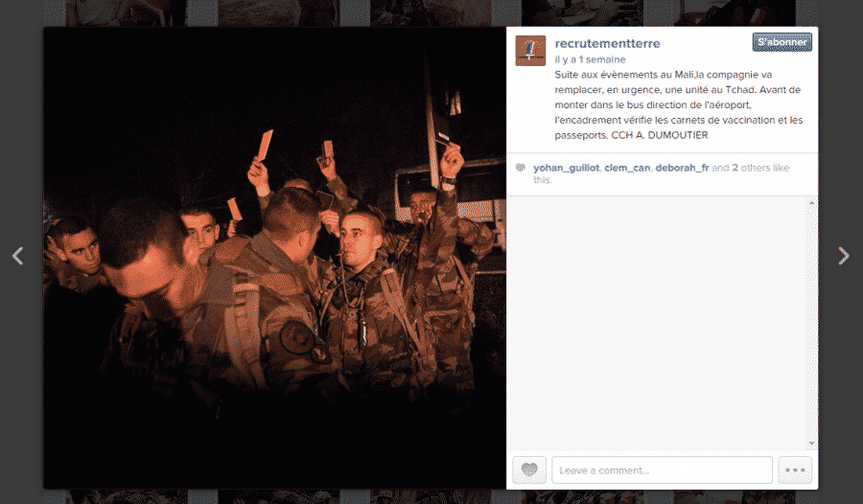This screenshot has width=863, height=504.
Task: Open the three-dots more options button
Action: [x=795, y=470]
